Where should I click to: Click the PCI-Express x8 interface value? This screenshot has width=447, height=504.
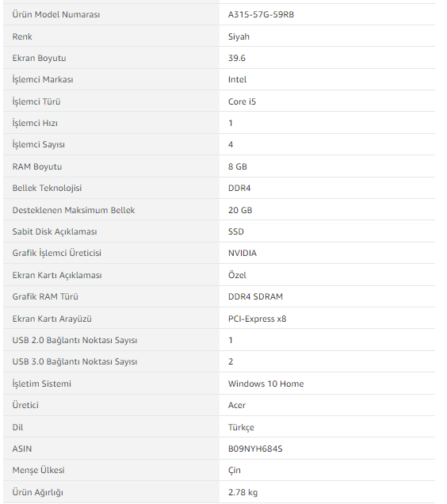click(x=257, y=319)
